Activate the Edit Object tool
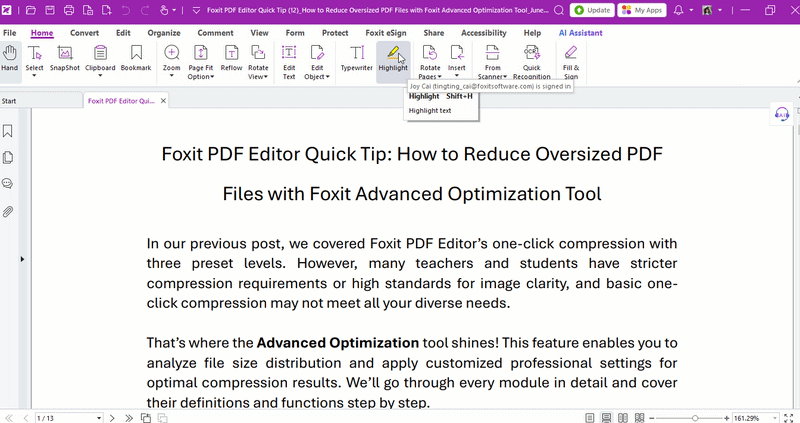800x423 pixels. 317,62
